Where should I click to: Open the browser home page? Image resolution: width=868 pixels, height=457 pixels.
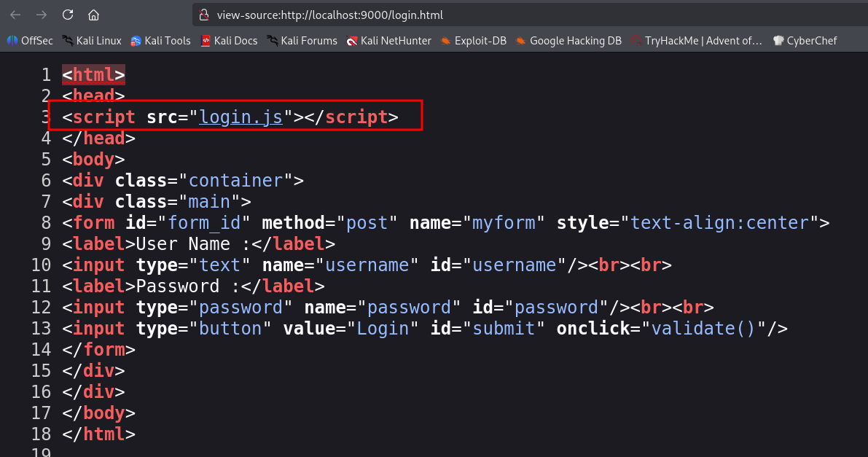pyautogui.click(x=93, y=15)
